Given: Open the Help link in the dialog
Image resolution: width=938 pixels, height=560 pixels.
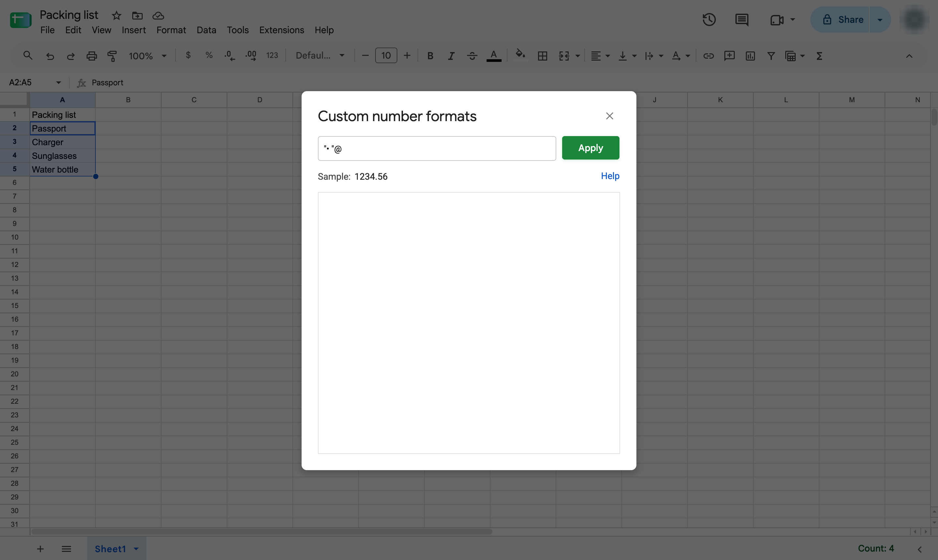Looking at the screenshot, I should (610, 176).
